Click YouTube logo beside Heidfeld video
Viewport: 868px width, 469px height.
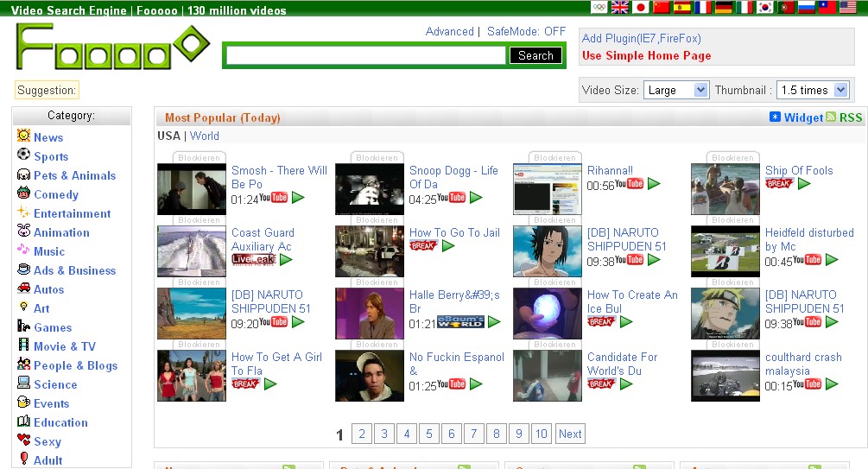[807, 259]
